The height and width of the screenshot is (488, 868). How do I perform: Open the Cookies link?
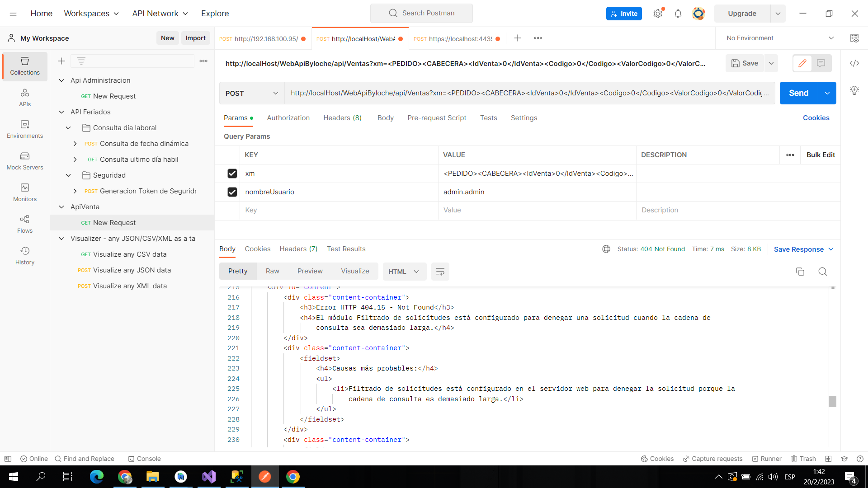(x=816, y=118)
